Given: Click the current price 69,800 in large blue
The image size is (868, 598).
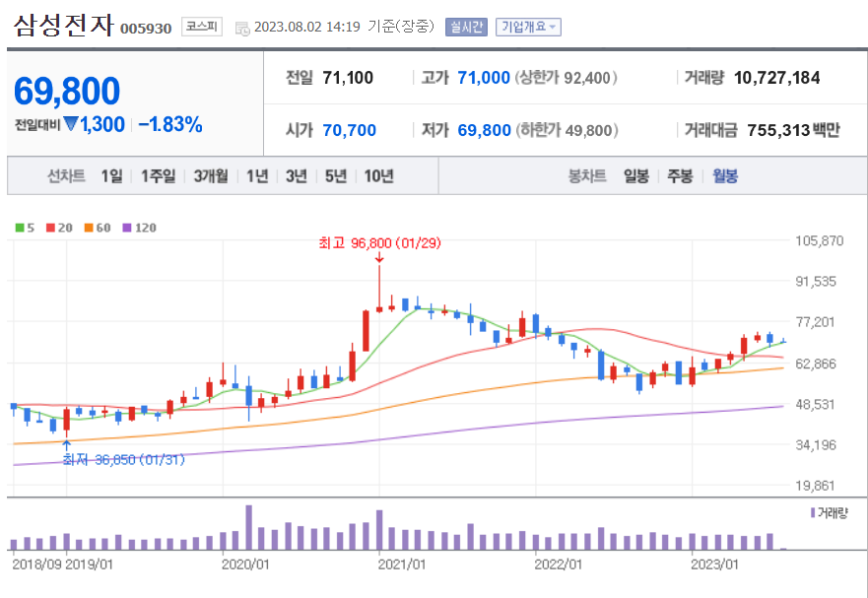Looking at the screenshot, I should (x=66, y=91).
